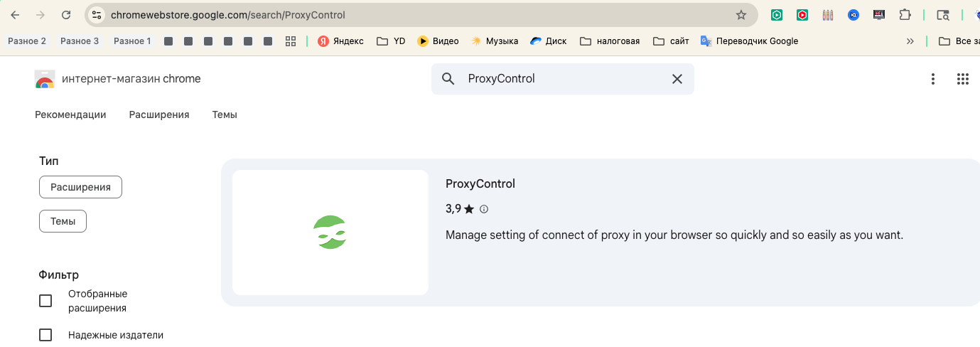980x347 pixels.
Task: Click the ProxyControl description text
Action: click(x=674, y=235)
